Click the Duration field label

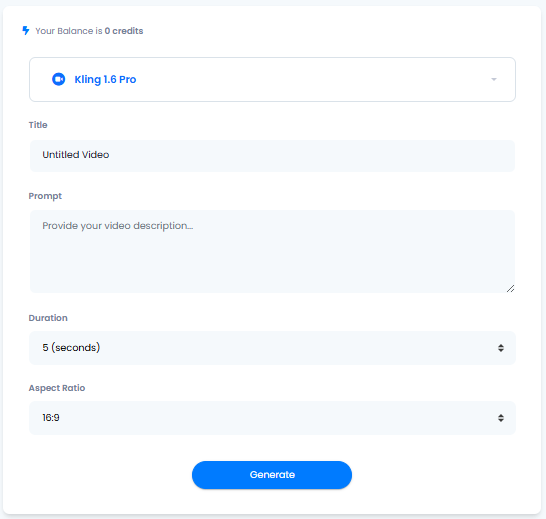(x=48, y=318)
